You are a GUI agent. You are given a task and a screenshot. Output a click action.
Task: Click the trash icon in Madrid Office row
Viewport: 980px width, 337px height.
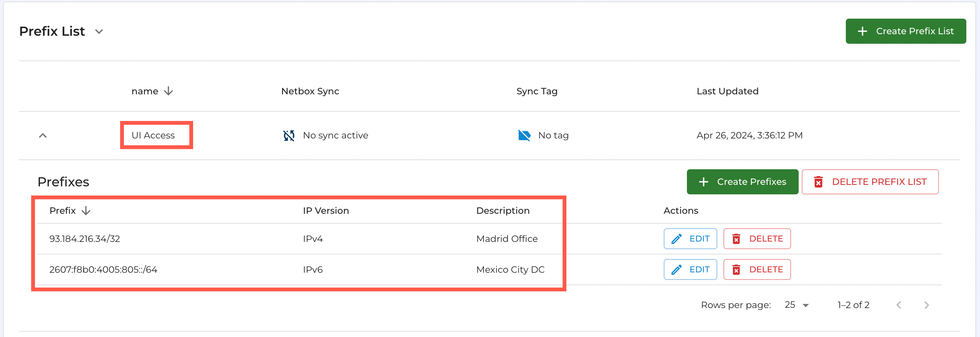(x=736, y=239)
